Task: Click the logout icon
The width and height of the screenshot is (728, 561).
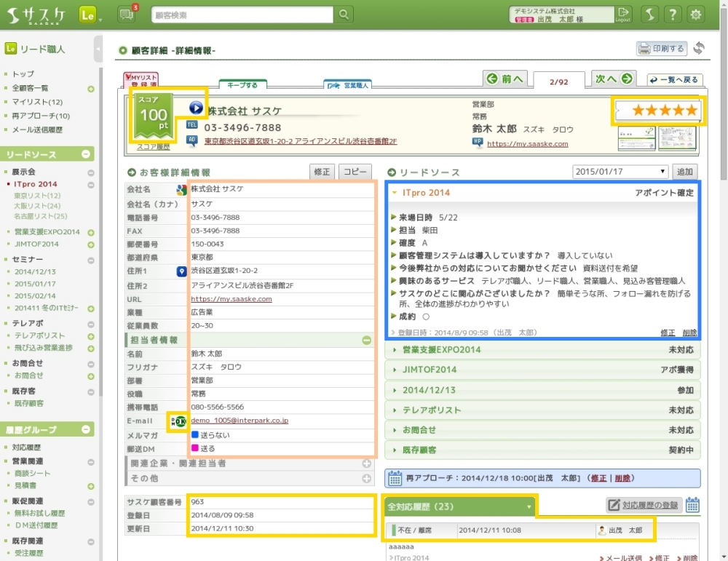Action: coord(623,14)
